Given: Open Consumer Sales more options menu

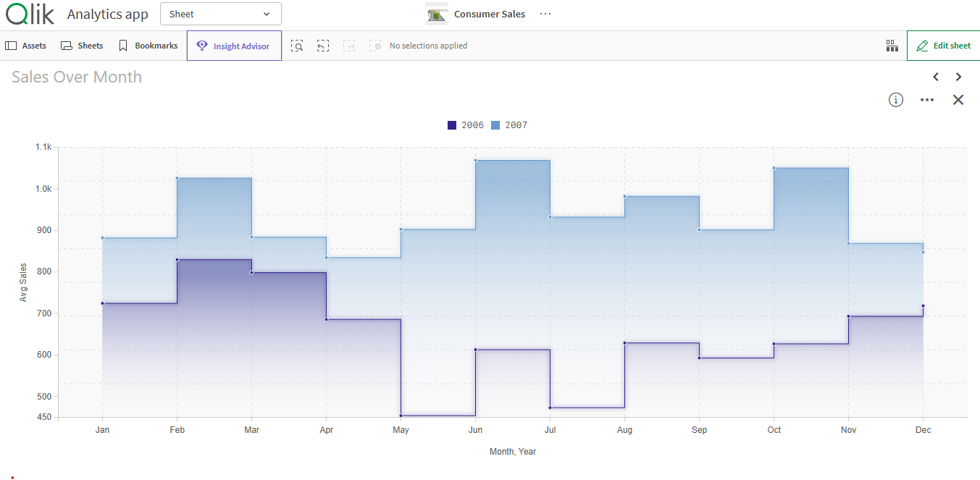Looking at the screenshot, I should [x=545, y=14].
